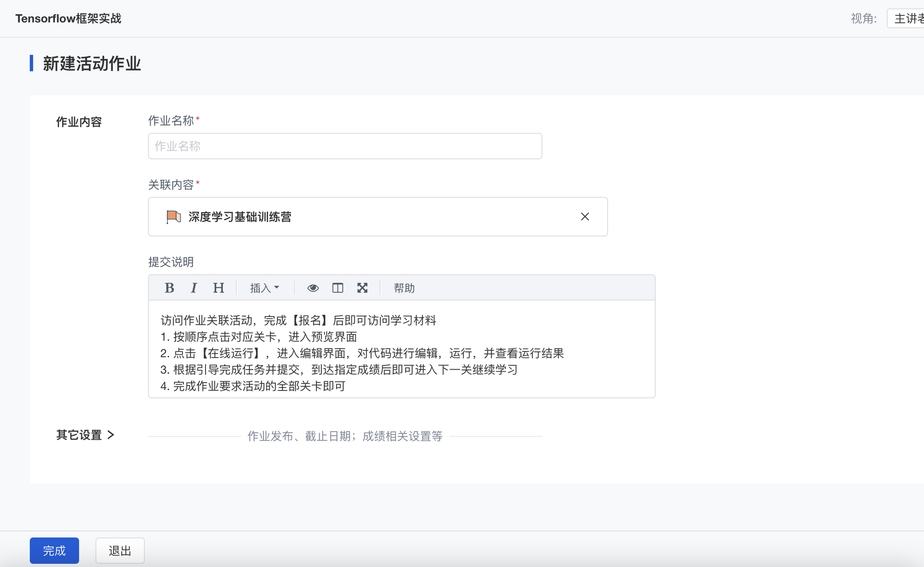The height and width of the screenshot is (567, 924).
Task: Toggle the preview eye icon
Action: click(x=313, y=288)
